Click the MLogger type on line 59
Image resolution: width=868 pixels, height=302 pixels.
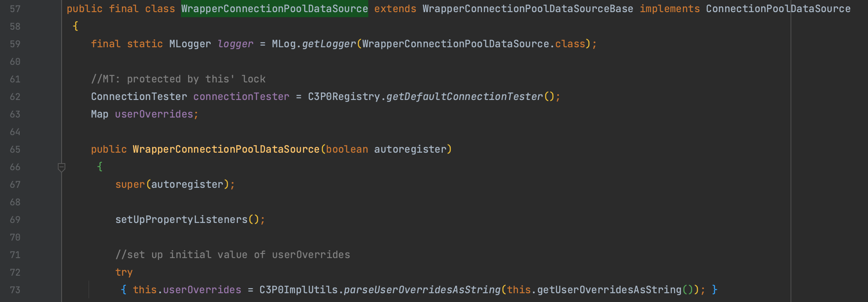tap(190, 44)
